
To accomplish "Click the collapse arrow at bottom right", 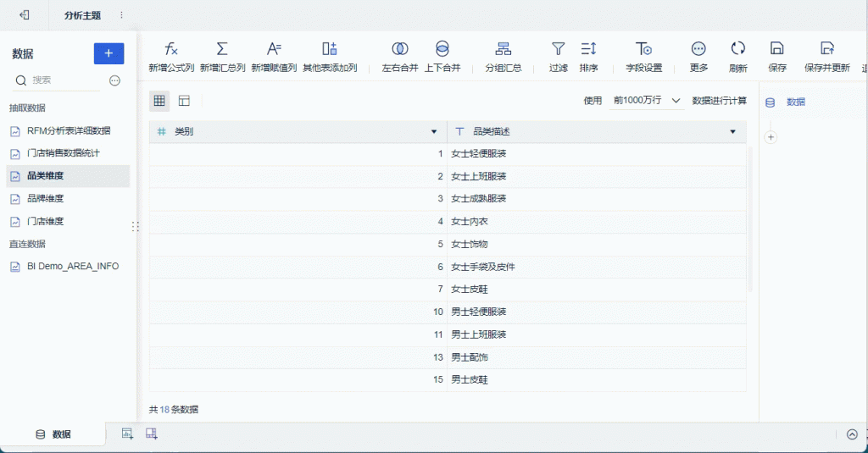I will click(x=852, y=434).
